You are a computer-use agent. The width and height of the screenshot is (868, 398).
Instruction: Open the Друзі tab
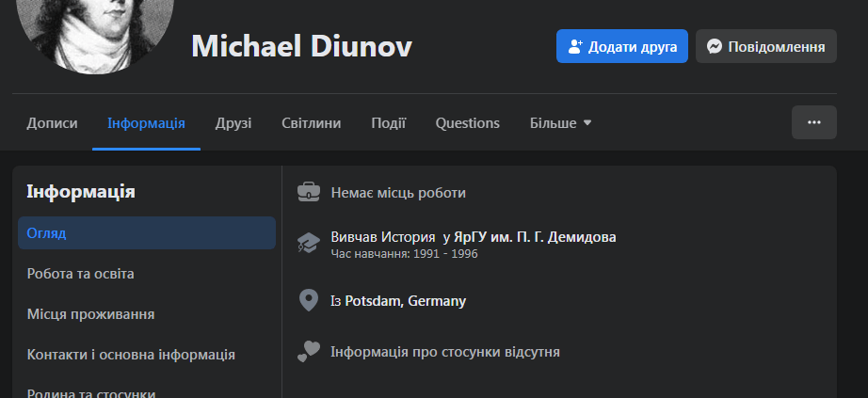pos(233,123)
